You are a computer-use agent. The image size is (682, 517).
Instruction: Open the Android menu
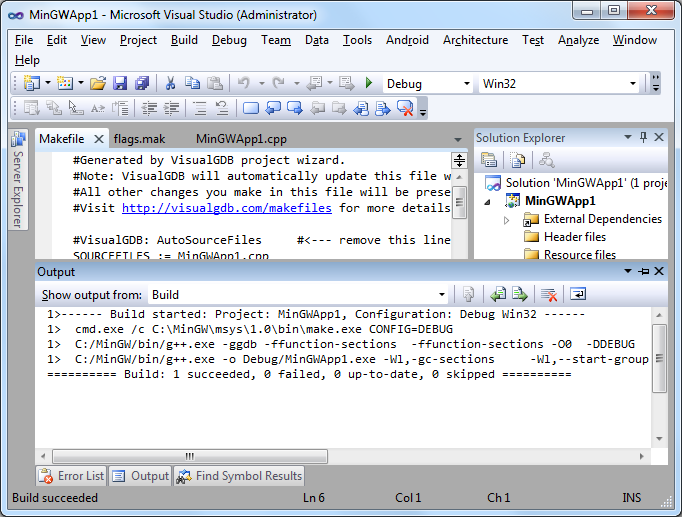(407, 40)
